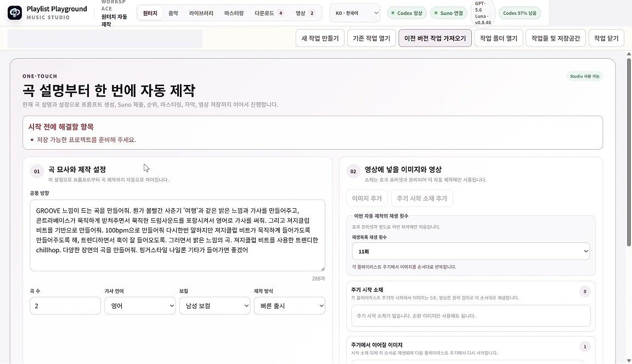The width and height of the screenshot is (632, 364).
Task: Select 이전 버전 작업 가져오기 button
Action: (x=435, y=38)
